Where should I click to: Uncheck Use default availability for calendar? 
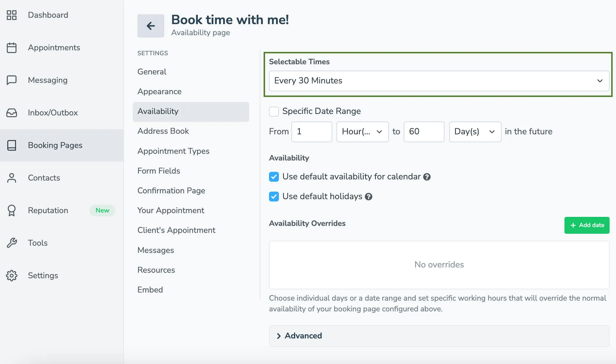(x=274, y=177)
